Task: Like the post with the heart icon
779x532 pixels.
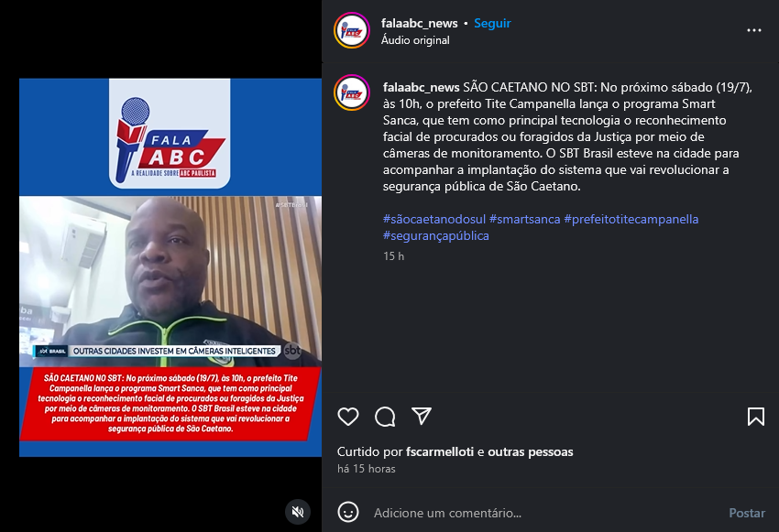Action: 347,417
